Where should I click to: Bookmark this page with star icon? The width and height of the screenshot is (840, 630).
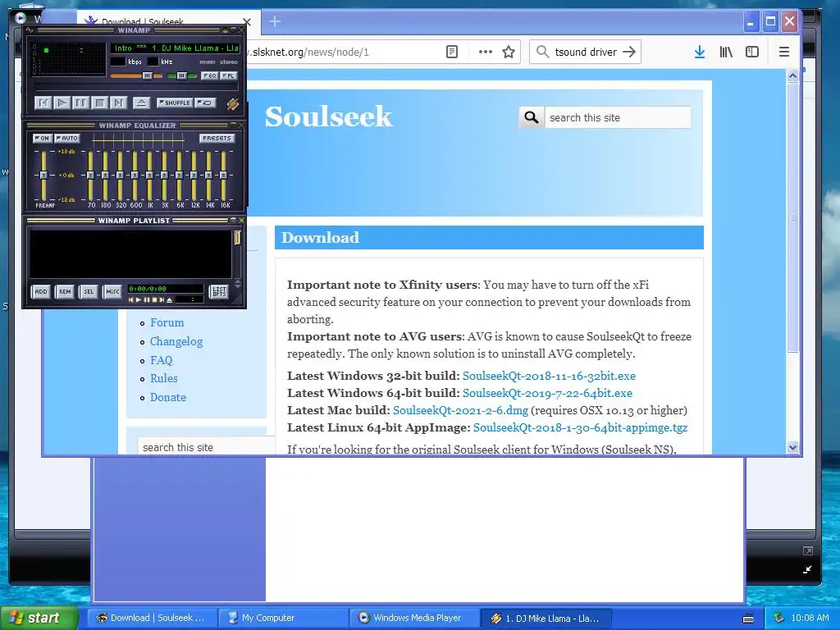pos(509,52)
